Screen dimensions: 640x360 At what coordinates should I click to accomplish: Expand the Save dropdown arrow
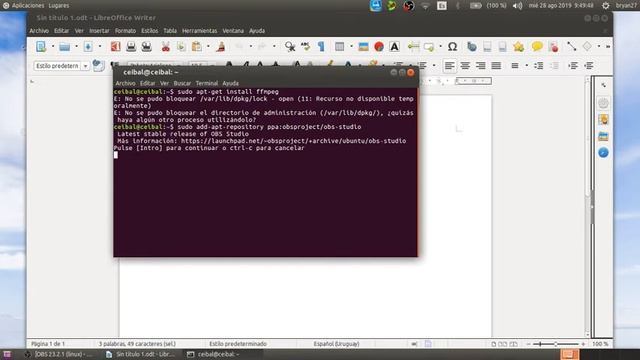[100, 47]
